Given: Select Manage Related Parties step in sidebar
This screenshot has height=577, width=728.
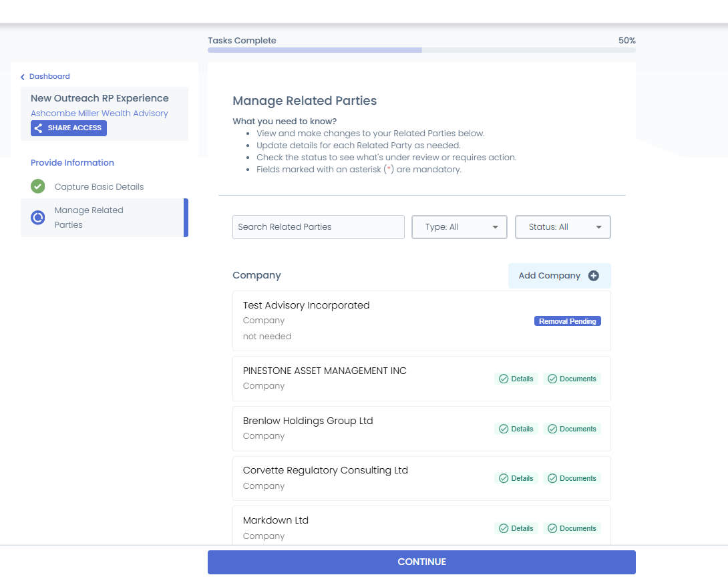Looking at the screenshot, I should pyautogui.click(x=104, y=218).
